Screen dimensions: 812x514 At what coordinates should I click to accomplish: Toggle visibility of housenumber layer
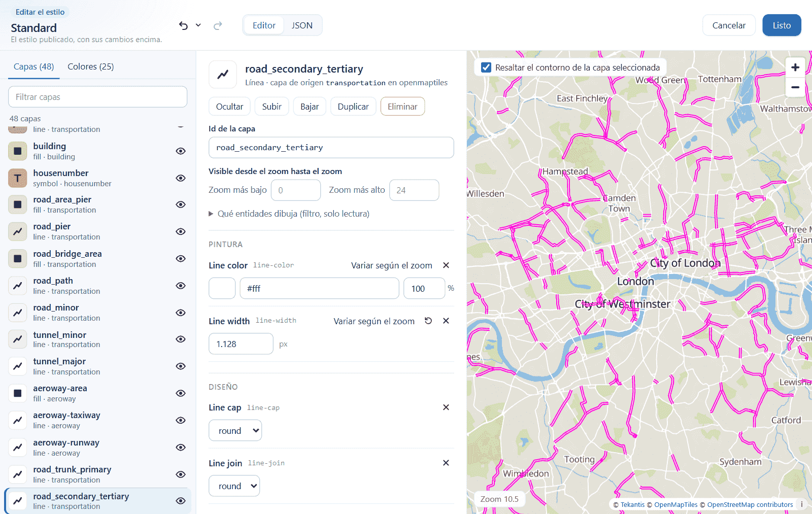[x=181, y=178]
